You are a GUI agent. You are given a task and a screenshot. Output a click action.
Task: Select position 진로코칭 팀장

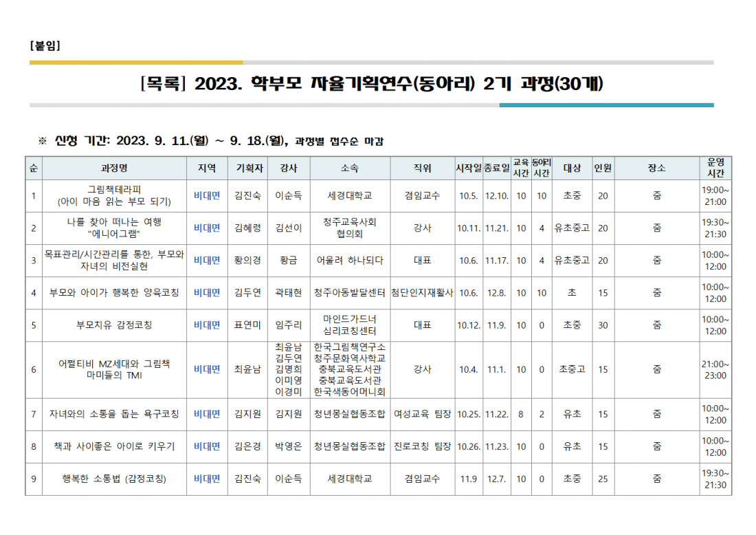(x=423, y=447)
